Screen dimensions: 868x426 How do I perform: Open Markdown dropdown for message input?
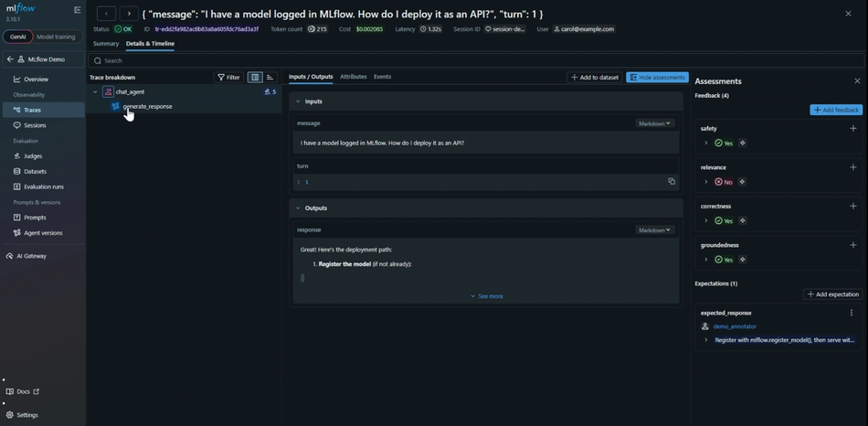[x=655, y=123]
